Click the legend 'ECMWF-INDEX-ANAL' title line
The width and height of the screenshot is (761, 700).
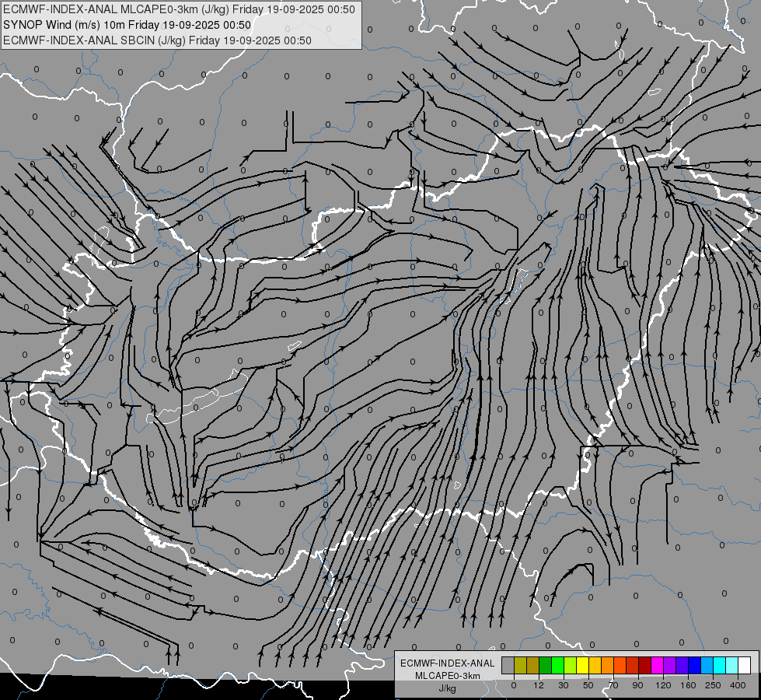click(x=448, y=663)
